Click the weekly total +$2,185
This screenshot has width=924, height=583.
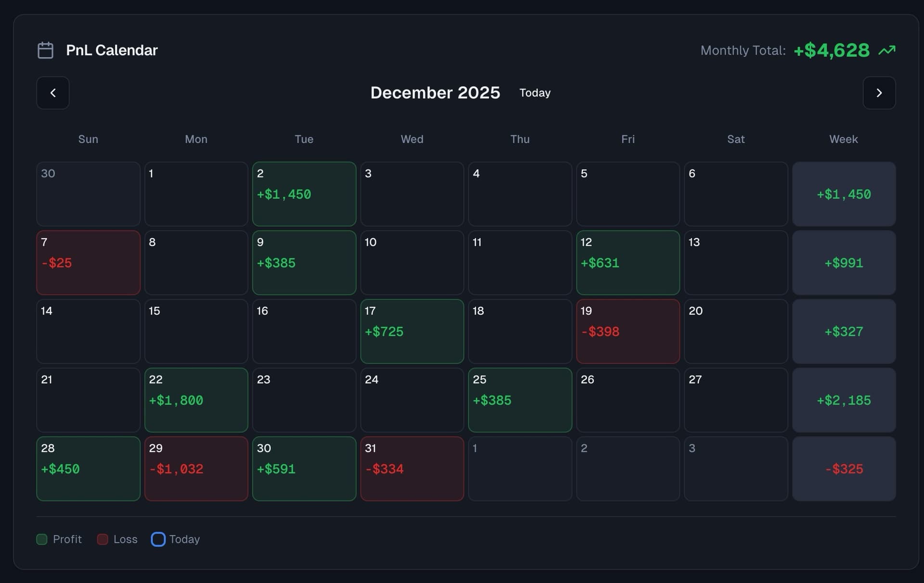844,400
